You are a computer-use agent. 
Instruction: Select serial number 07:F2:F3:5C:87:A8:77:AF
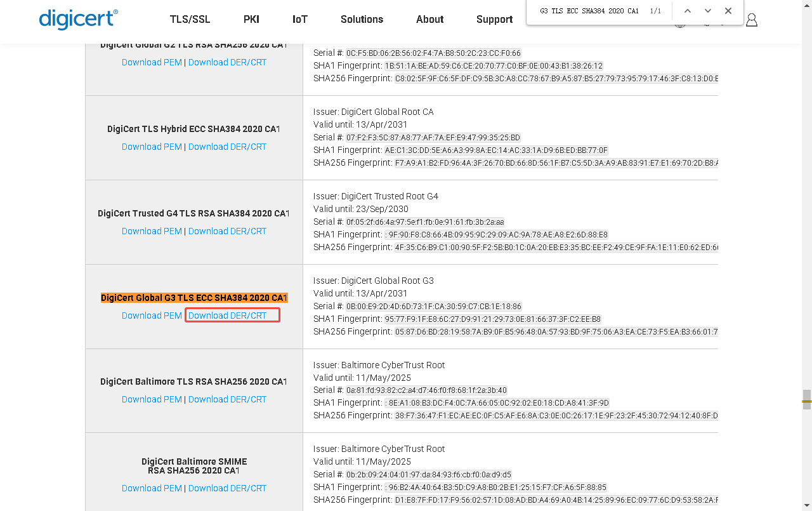(x=433, y=137)
